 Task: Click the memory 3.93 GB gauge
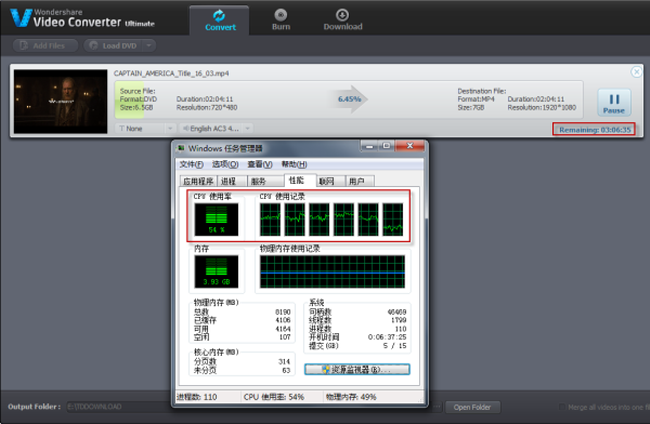[216, 271]
